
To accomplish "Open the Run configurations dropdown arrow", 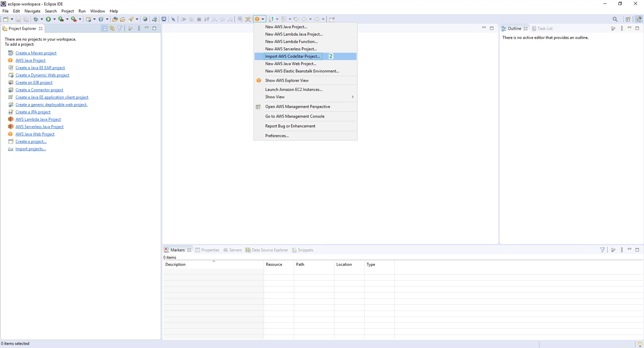I will click(54, 19).
